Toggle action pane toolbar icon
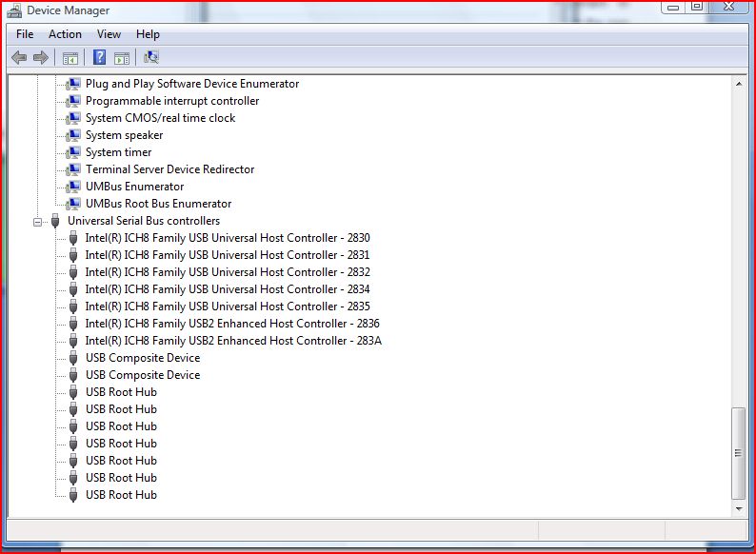756x554 pixels. pyautogui.click(x=122, y=58)
